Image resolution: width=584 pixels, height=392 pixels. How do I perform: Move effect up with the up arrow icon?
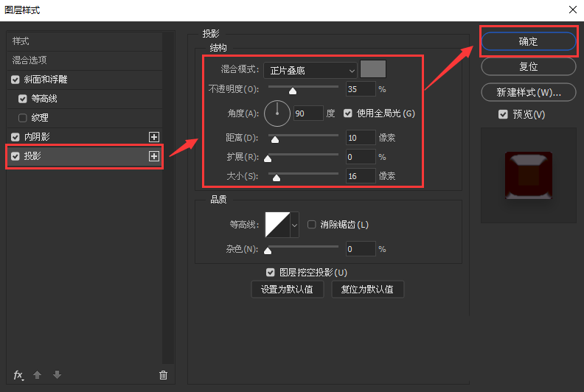click(x=38, y=374)
